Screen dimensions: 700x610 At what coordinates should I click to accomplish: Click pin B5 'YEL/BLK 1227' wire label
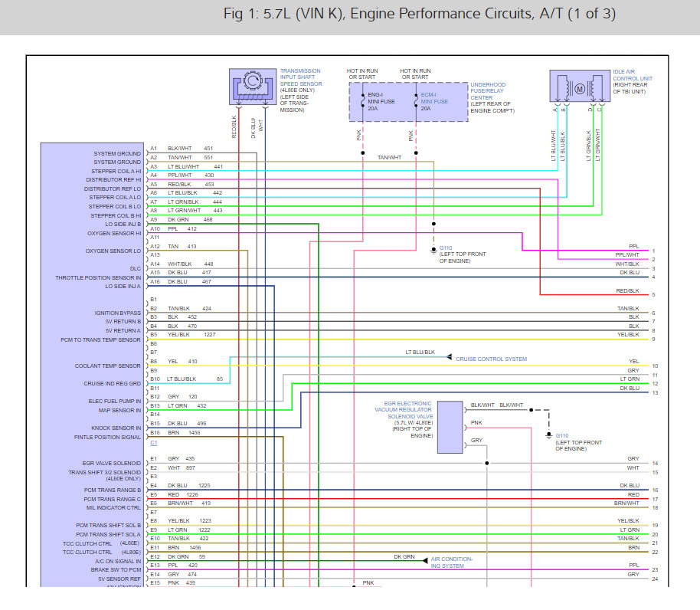(x=191, y=334)
